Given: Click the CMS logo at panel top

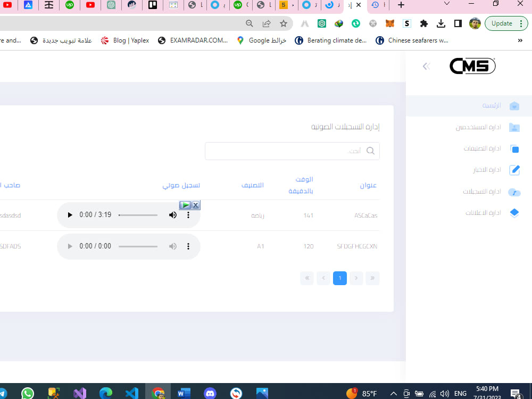Looking at the screenshot, I should (472, 66).
